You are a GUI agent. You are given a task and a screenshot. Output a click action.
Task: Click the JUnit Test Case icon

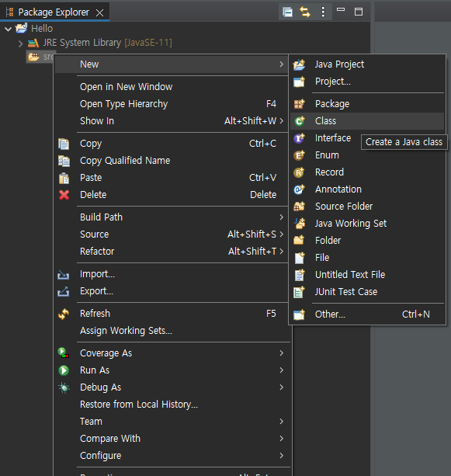pos(299,292)
